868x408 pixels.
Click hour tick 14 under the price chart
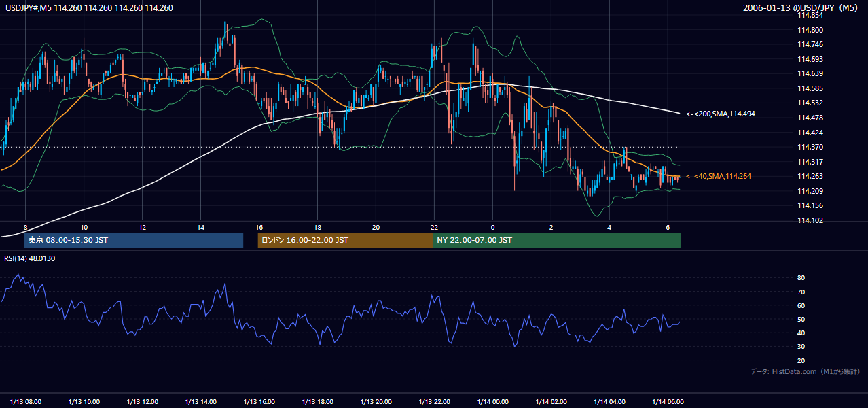coord(200,227)
